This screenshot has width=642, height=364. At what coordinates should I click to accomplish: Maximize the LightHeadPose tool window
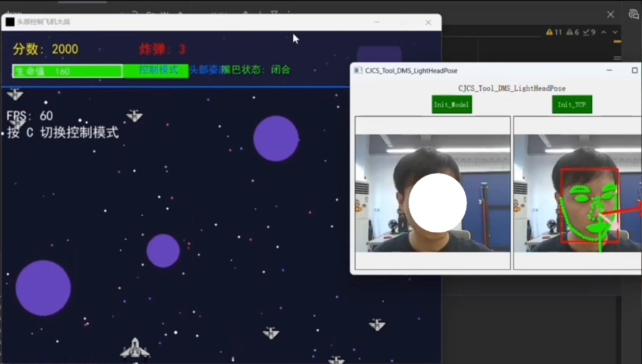pyautogui.click(x=635, y=71)
